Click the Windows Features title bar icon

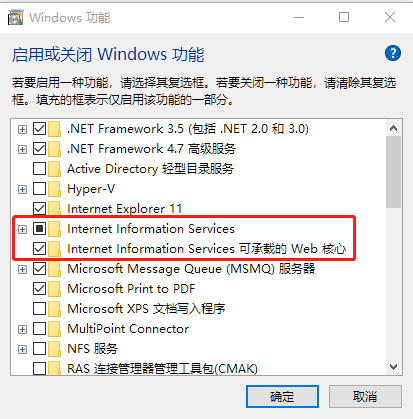tap(15, 17)
